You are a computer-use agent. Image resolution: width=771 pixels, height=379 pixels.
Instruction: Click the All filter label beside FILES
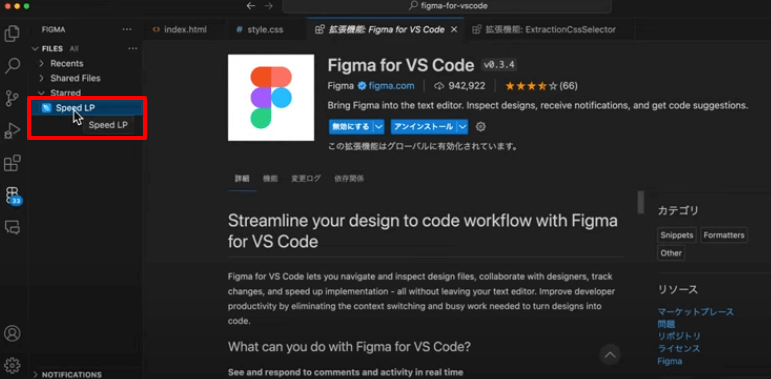pos(74,49)
